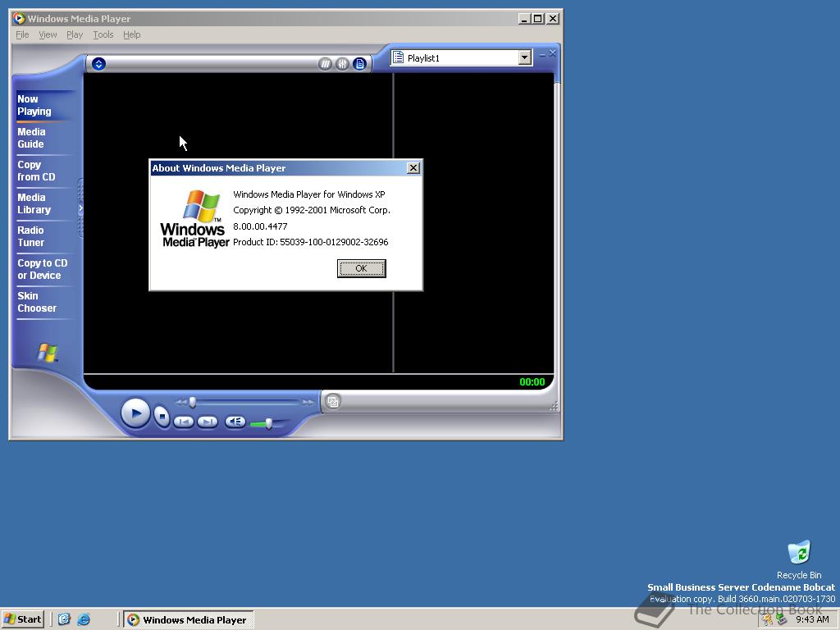Click the rewind arrows icon
840x630 pixels.
tap(181, 402)
